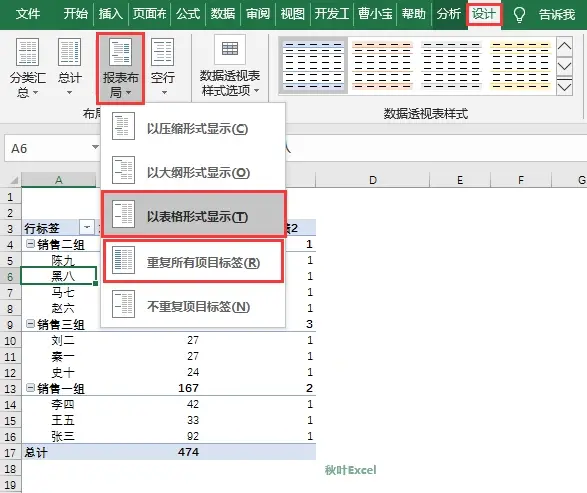
Task: Open the 总计 grand totals icon
Action: [x=70, y=67]
